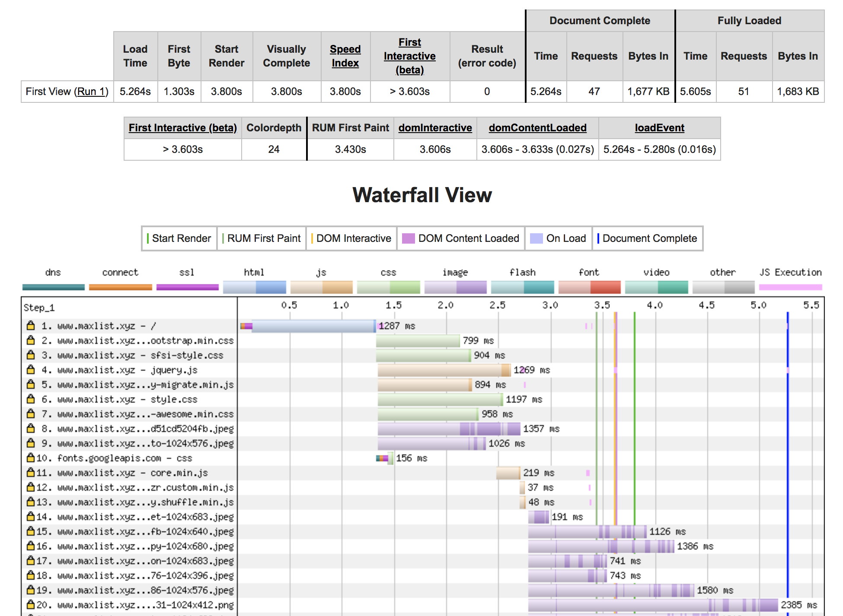Image resolution: width=843 pixels, height=616 pixels.
Task: Click the dns legend color bar
Action: coord(54,287)
